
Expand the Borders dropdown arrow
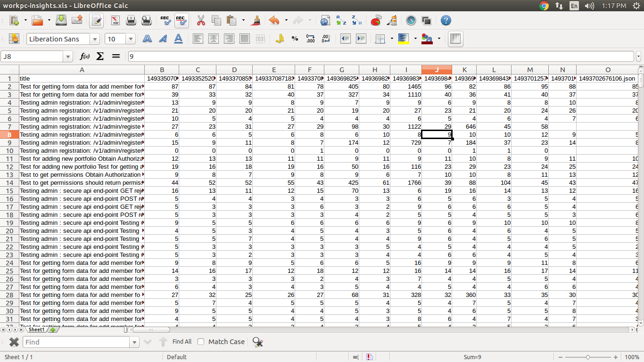pyautogui.click(x=391, y=39)
